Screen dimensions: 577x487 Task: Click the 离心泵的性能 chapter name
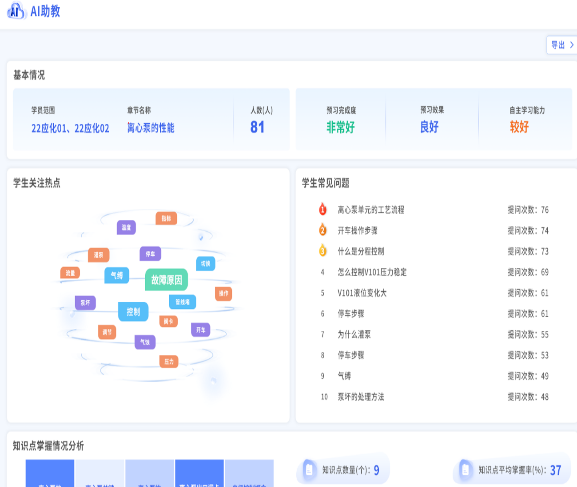151,128
